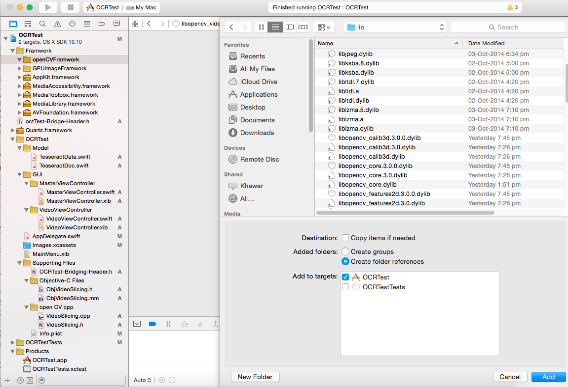568x387 pixels.
Task: Open the lib folder path dropdown
Action: click(x=395, y=27)
